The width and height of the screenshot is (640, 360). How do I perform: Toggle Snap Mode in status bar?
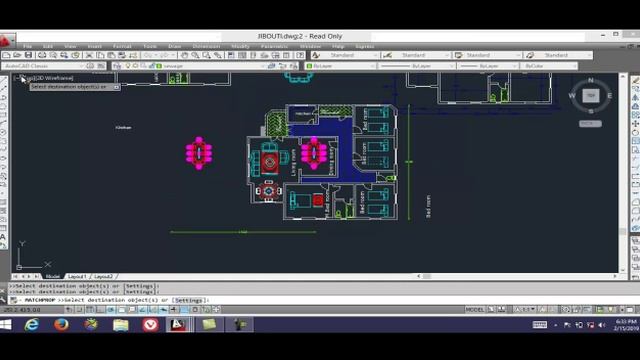point(79,310)
